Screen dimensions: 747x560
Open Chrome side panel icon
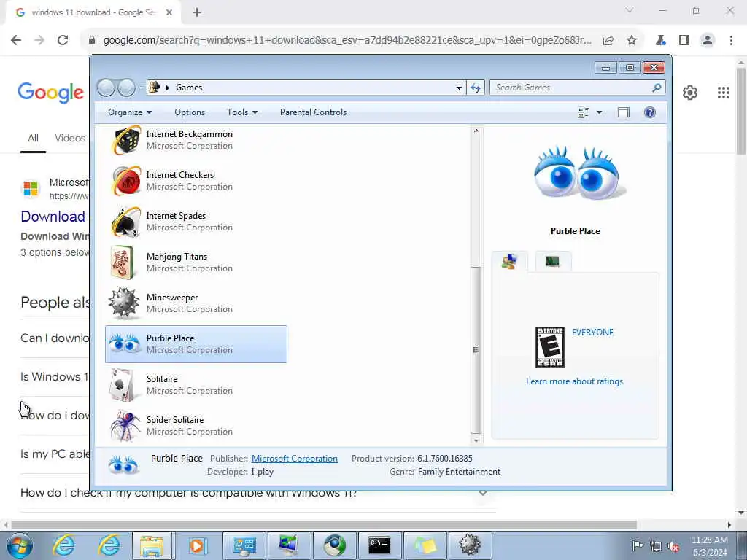[x=684, y=41]
